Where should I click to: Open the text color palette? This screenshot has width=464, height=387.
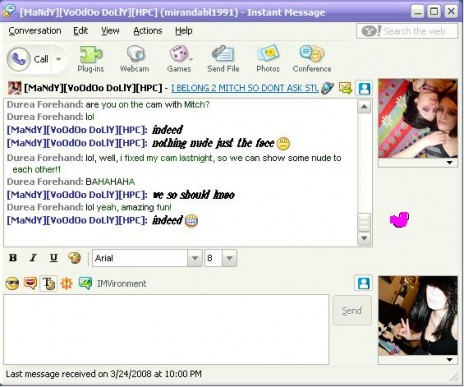(74, 258)
